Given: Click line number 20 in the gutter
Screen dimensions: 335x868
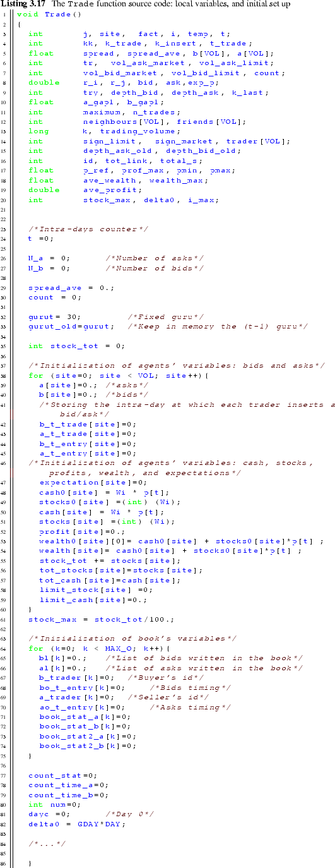Looking at the screenshot, I should (x=4, y=200).
